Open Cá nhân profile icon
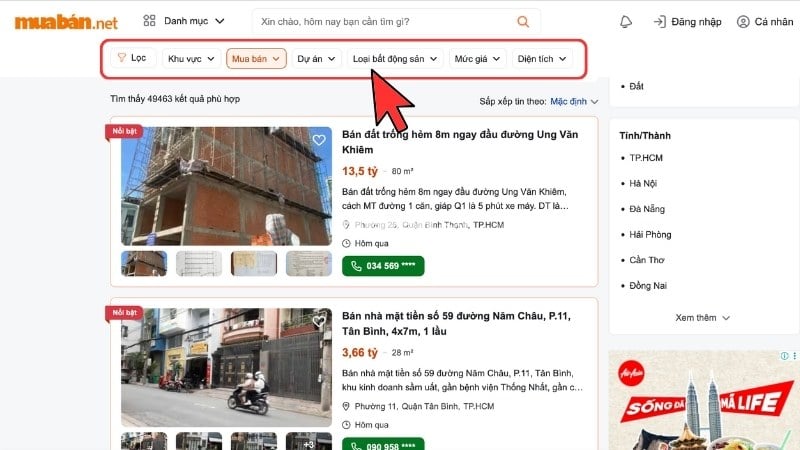This screenshot has height=450, width=800. pos(743,21)
